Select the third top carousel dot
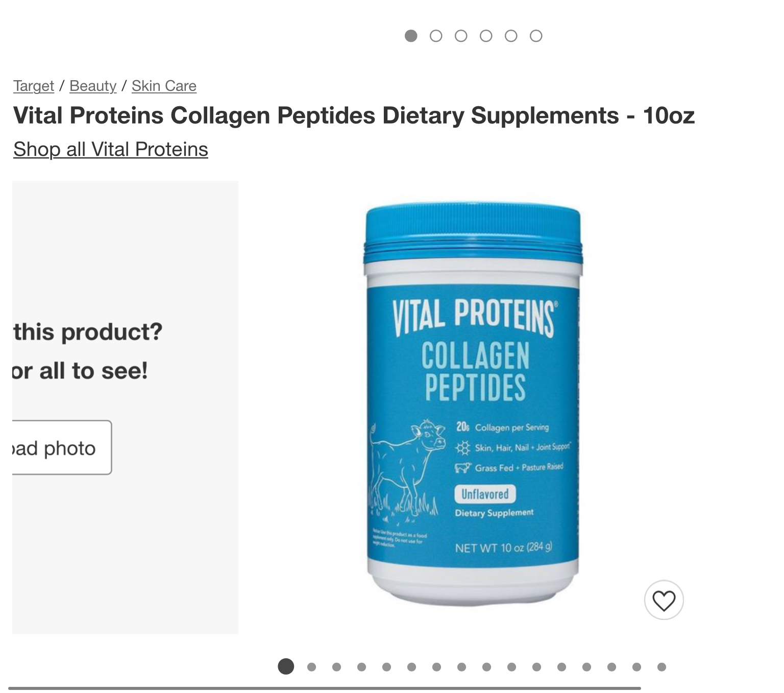 point(461,36)
